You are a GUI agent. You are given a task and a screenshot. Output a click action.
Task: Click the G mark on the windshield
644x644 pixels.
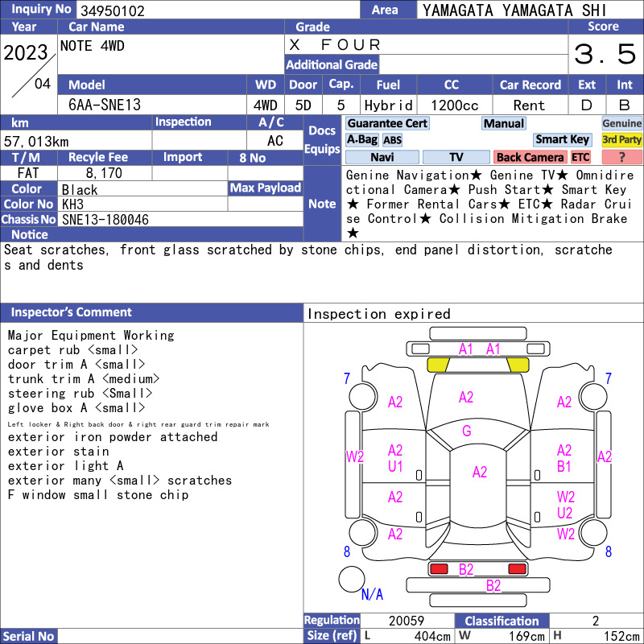[466, 431]
